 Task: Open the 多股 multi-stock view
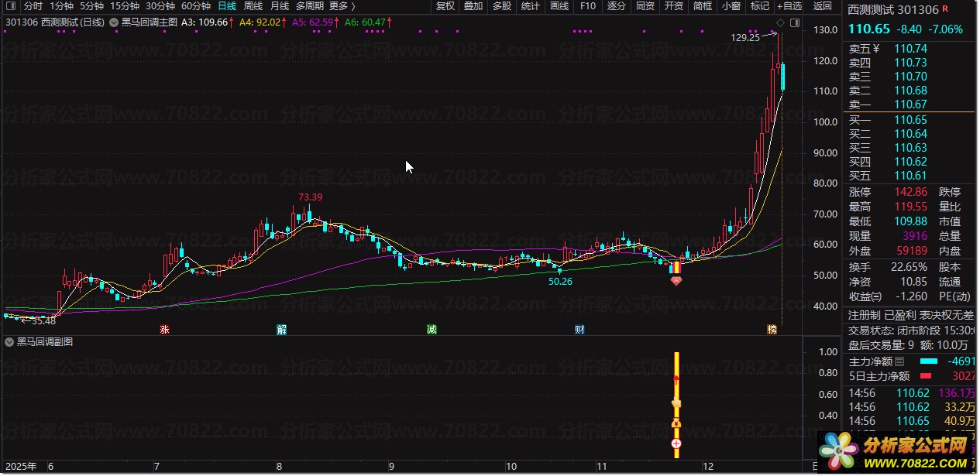pyautogui.click(x=502, y=6)
